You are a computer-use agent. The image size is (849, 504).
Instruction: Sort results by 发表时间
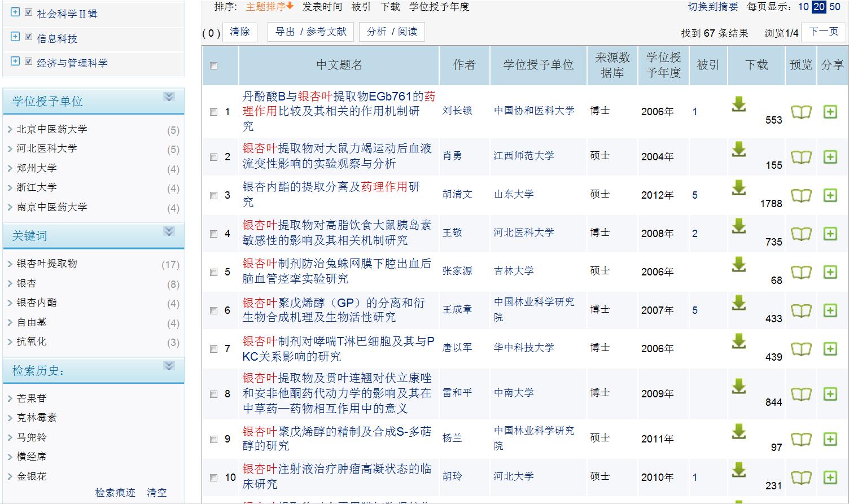coord(322,7)
